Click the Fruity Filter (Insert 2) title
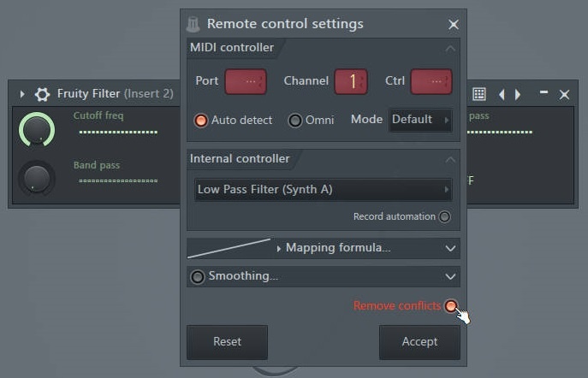The width and height of the screenshot is (588, 378). [116, 94]
